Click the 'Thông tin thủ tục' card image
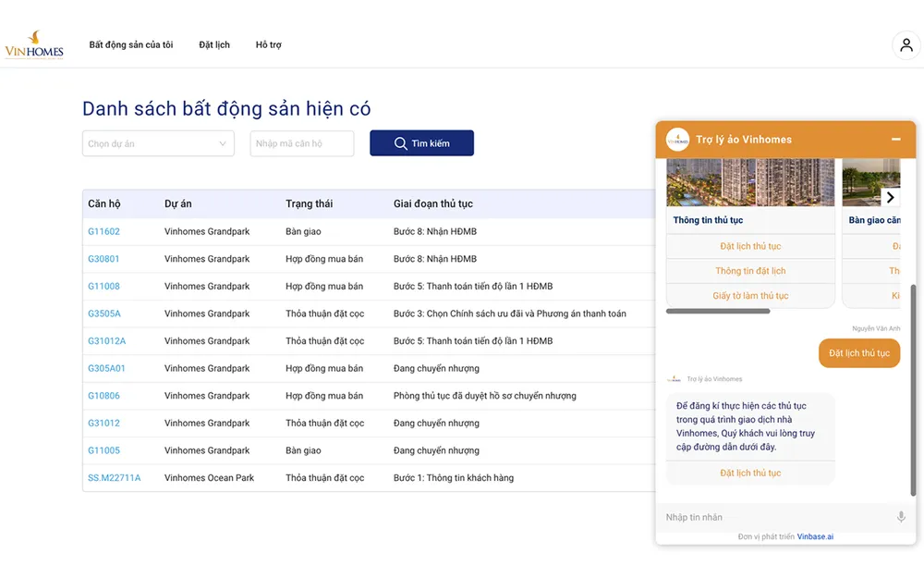The image size is (924, 578). pos(750,182)
